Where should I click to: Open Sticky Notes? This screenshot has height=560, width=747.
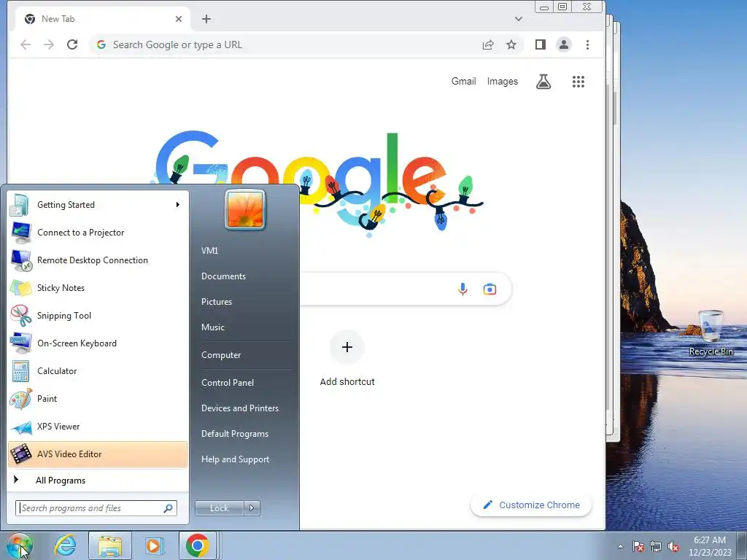point(98,287)
